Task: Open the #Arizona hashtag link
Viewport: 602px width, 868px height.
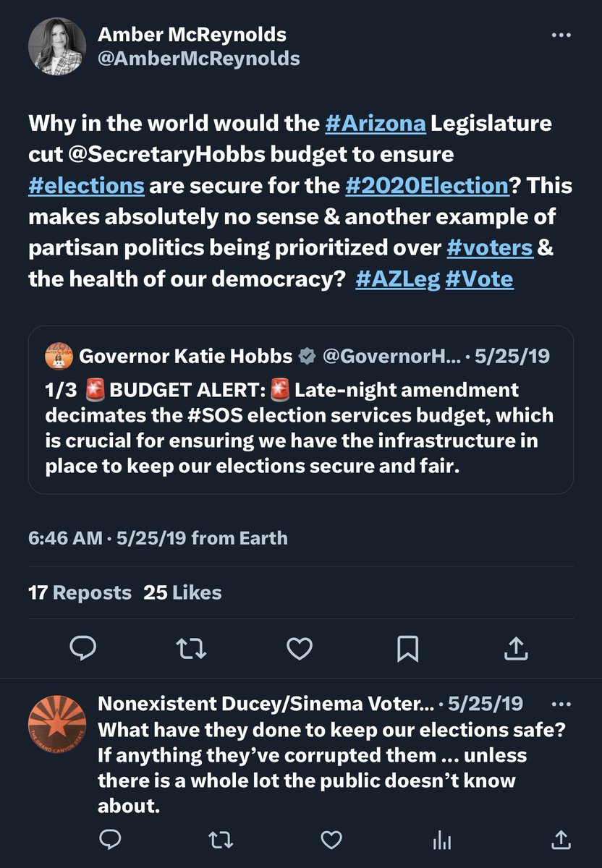Action: 376,123
